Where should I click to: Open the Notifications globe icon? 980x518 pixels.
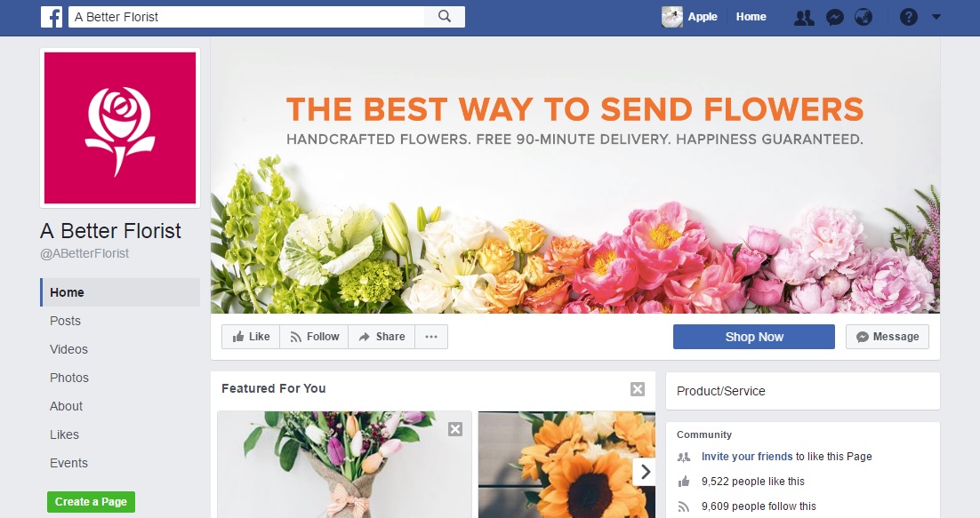pos(864,17)
